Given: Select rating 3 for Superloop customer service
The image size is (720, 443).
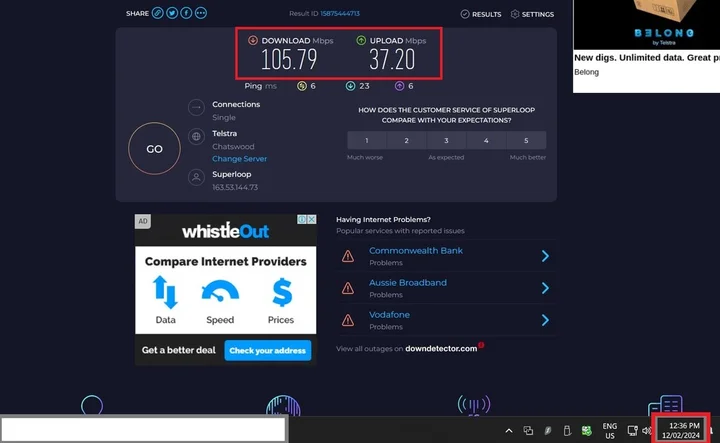Looking at the screenshot, I should (446, 141).
